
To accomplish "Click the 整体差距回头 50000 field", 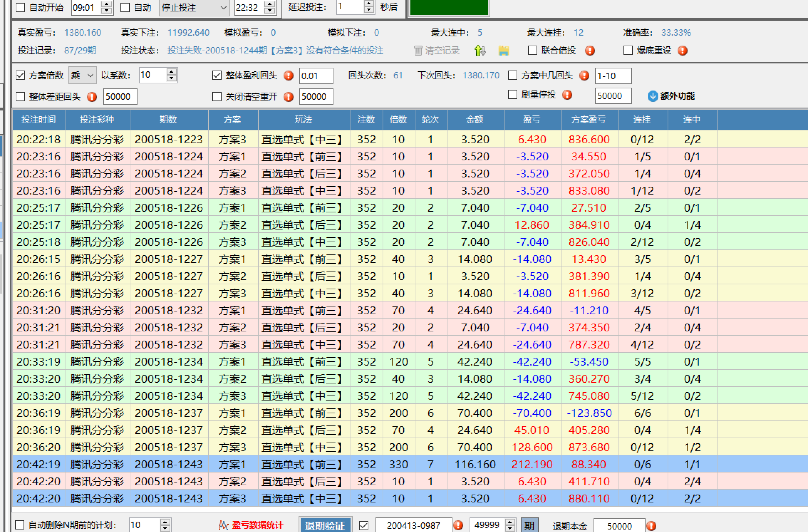I will pyautogui.click(x=120, y=97).
